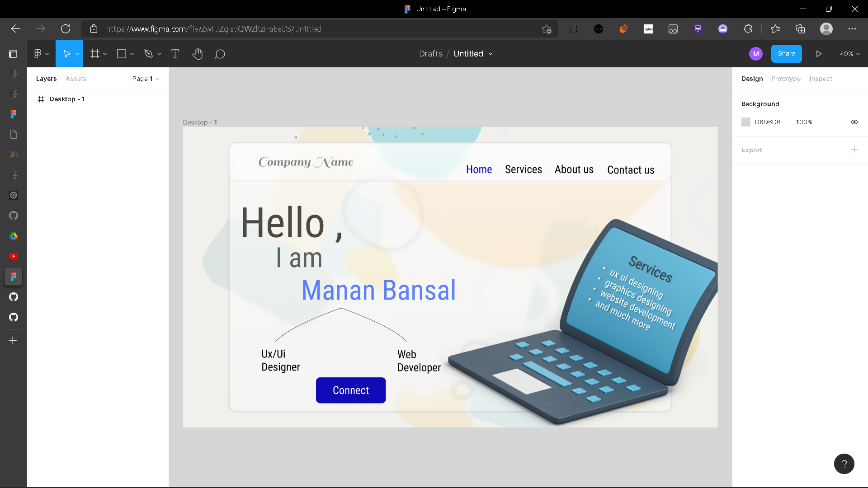Select the Move tool
This screenshot has height=488, width=868.
pos(67,54)
